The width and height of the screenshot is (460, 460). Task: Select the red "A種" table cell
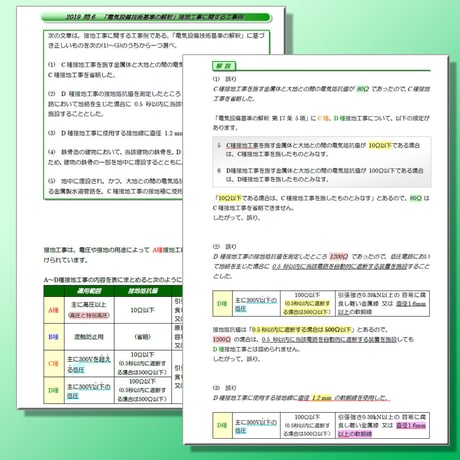[53, 310]
